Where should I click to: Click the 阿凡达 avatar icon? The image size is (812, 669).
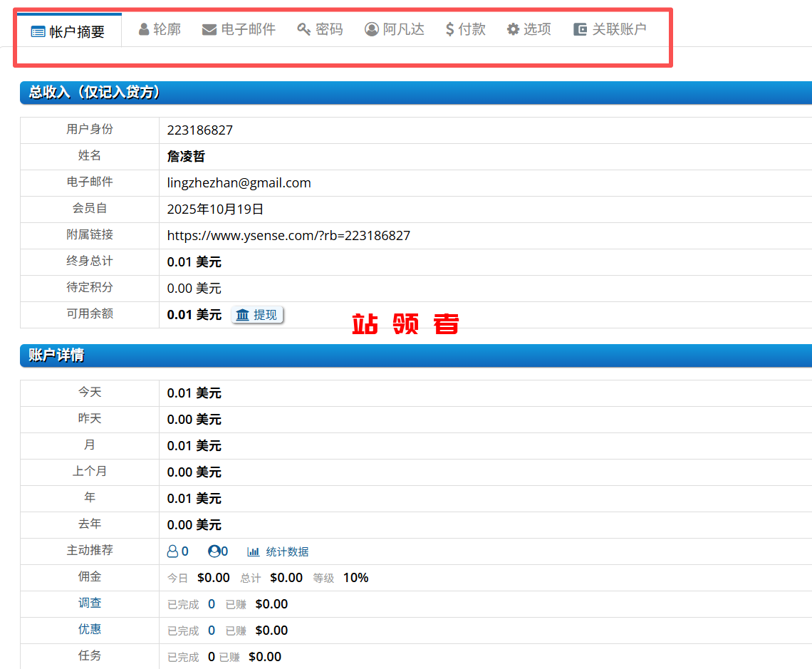(371, 29)
